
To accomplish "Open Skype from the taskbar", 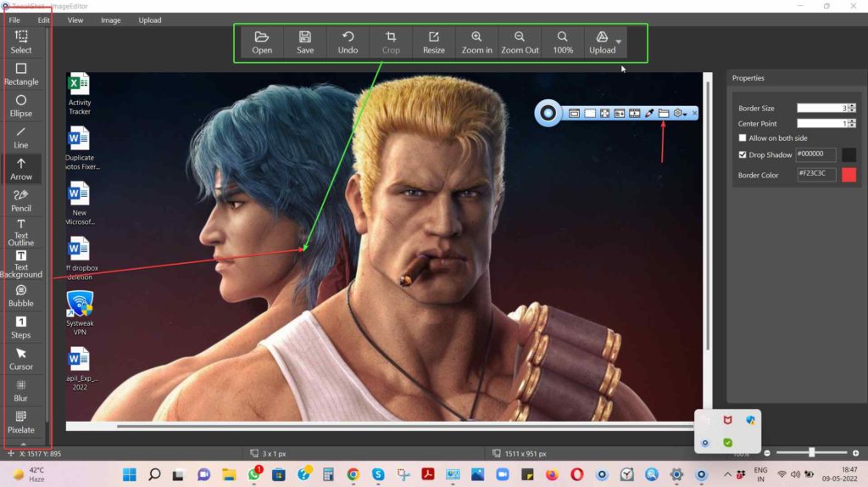I will point(378,474).
